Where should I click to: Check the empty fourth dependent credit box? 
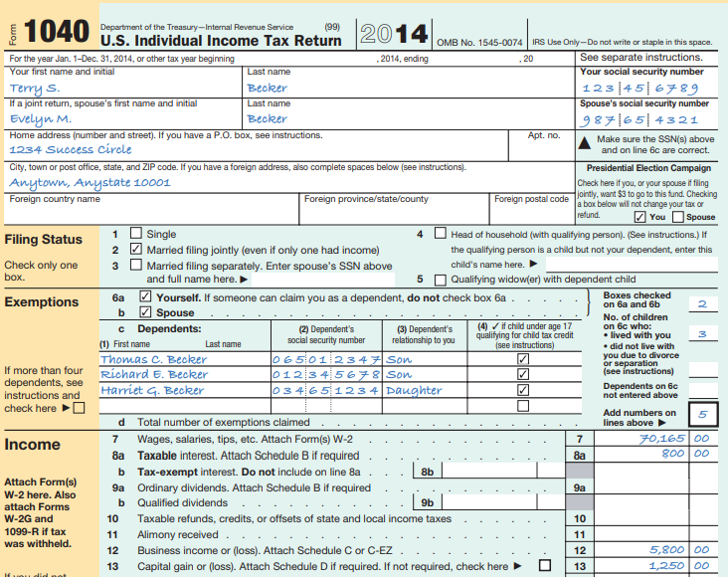point(523,406)
